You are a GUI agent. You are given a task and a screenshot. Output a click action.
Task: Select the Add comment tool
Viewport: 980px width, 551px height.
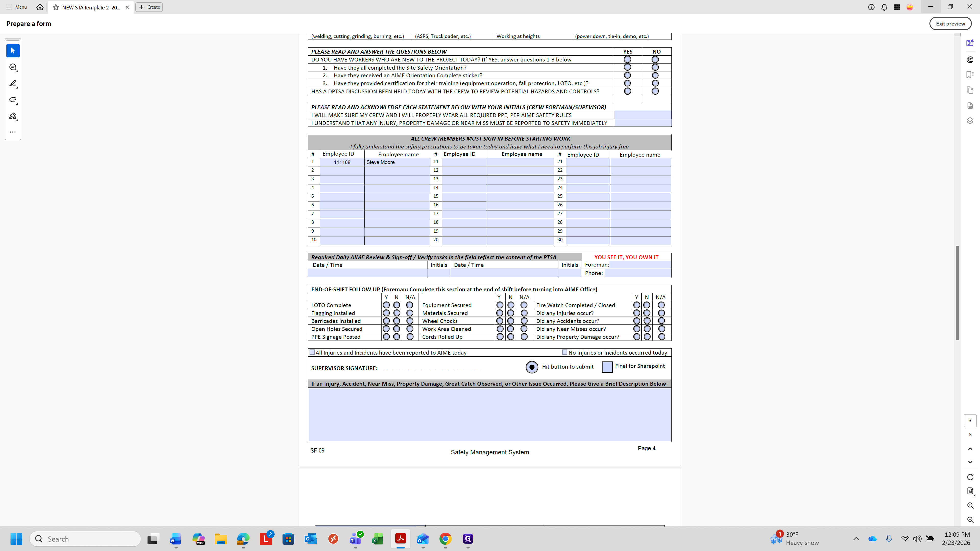pos(13,67)
